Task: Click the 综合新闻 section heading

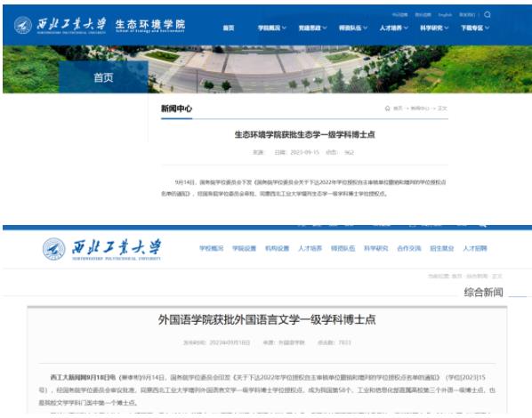Action: coord(483,292)
